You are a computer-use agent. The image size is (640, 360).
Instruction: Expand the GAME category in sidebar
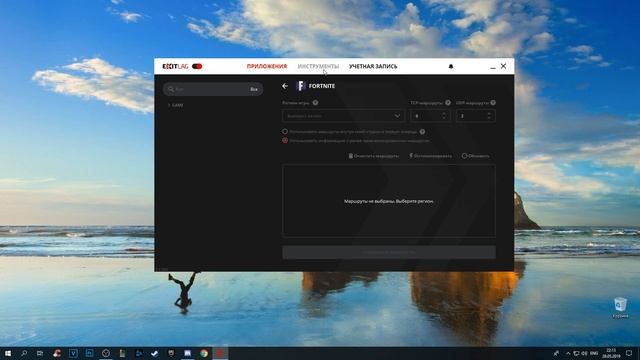point(176,105)
